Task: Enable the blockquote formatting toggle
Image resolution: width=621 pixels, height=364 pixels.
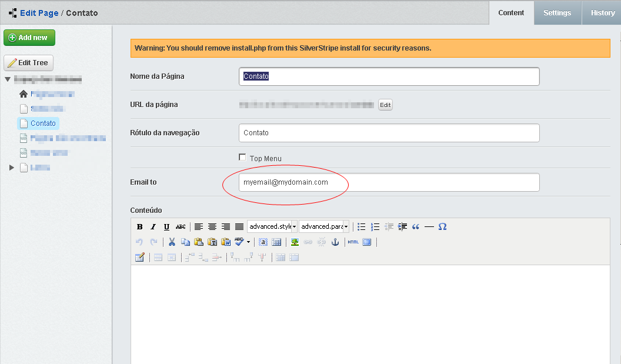Action: (x=416, y=226)
